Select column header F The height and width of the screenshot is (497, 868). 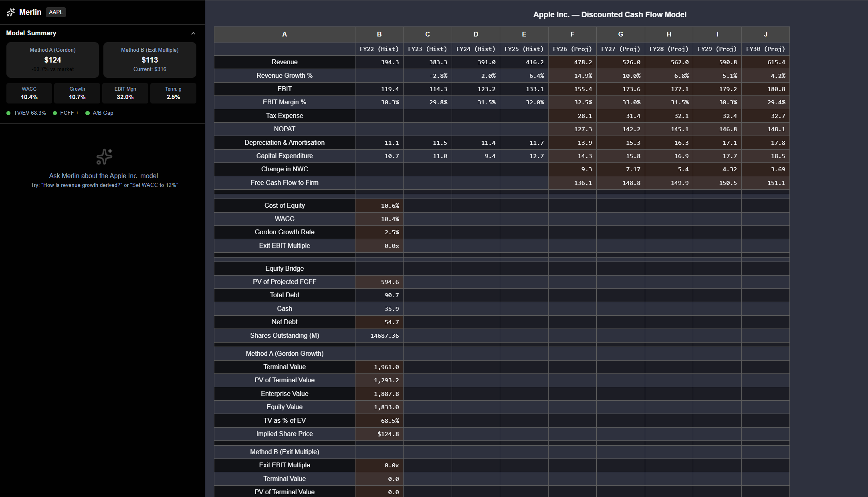coord(572,34)
